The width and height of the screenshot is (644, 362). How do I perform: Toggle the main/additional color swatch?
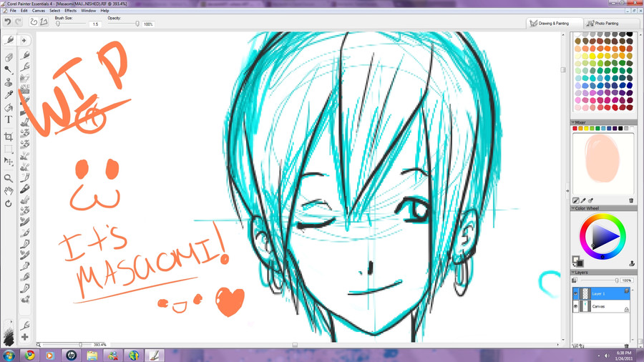coord(577,261)
